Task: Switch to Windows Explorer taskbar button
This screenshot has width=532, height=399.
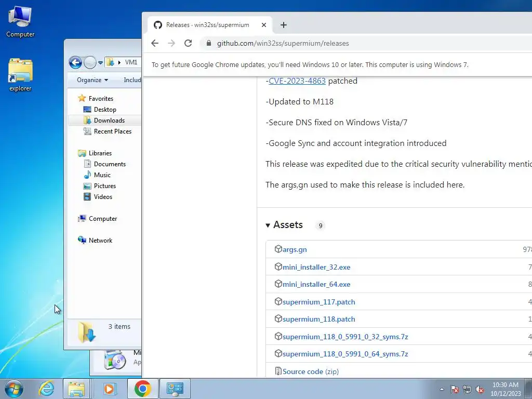Action: (x=76, y=389)
